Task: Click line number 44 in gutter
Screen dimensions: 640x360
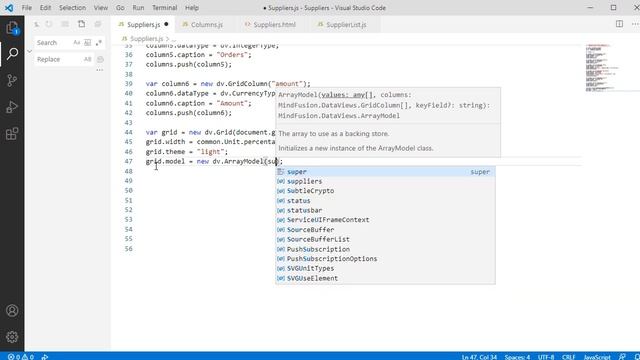Action: 129,132
